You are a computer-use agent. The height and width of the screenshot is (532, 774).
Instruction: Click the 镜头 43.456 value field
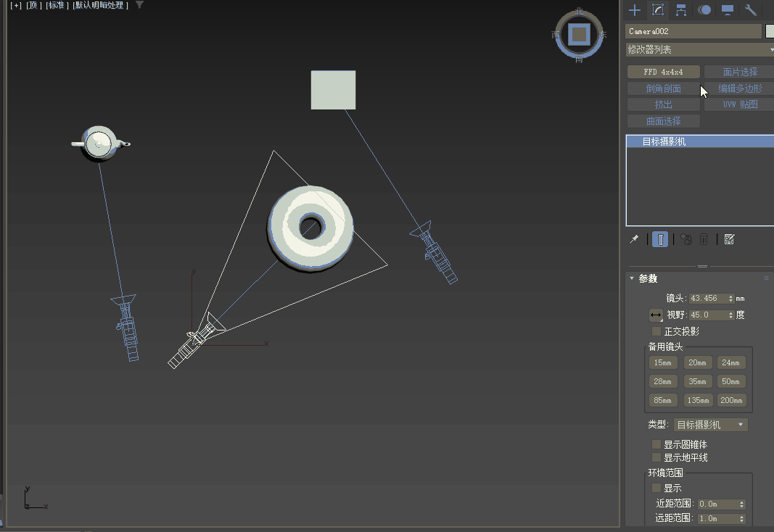708,299
